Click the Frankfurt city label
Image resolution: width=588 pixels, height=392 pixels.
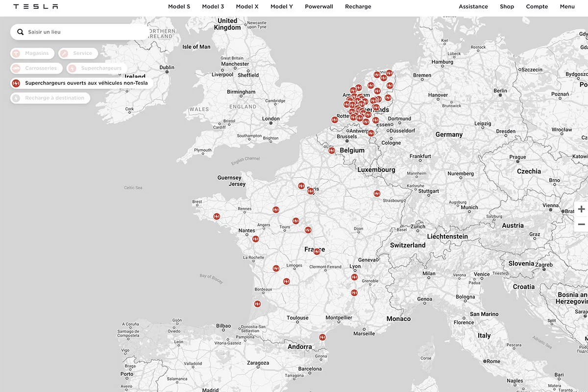pyautogui.click(x=420, y=156)
